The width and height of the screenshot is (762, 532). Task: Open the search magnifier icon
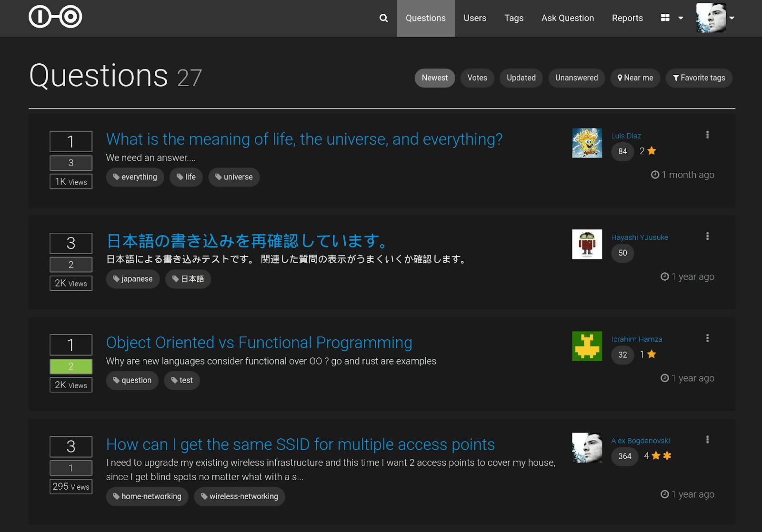(383, 18)
